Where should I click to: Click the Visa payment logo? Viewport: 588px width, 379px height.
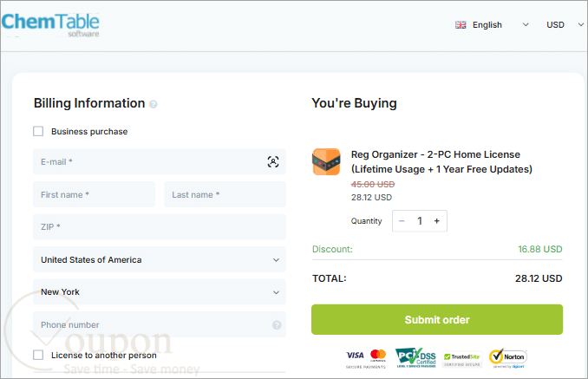pos(355,355)
